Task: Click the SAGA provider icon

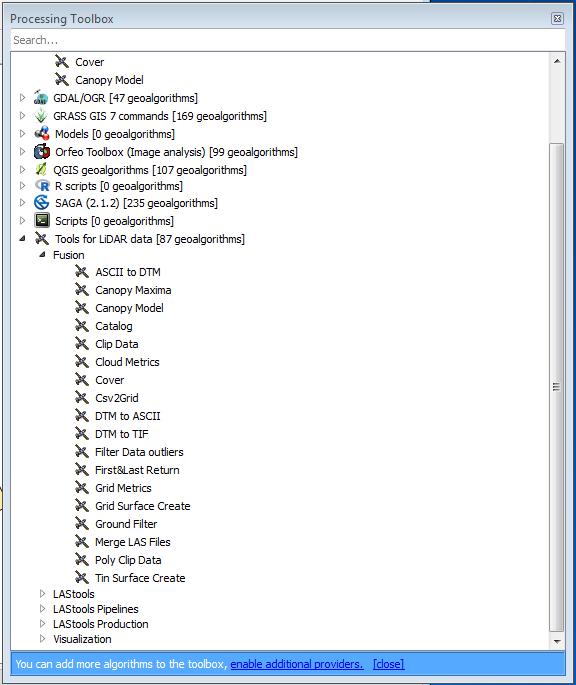Action: tap(42, 203)
